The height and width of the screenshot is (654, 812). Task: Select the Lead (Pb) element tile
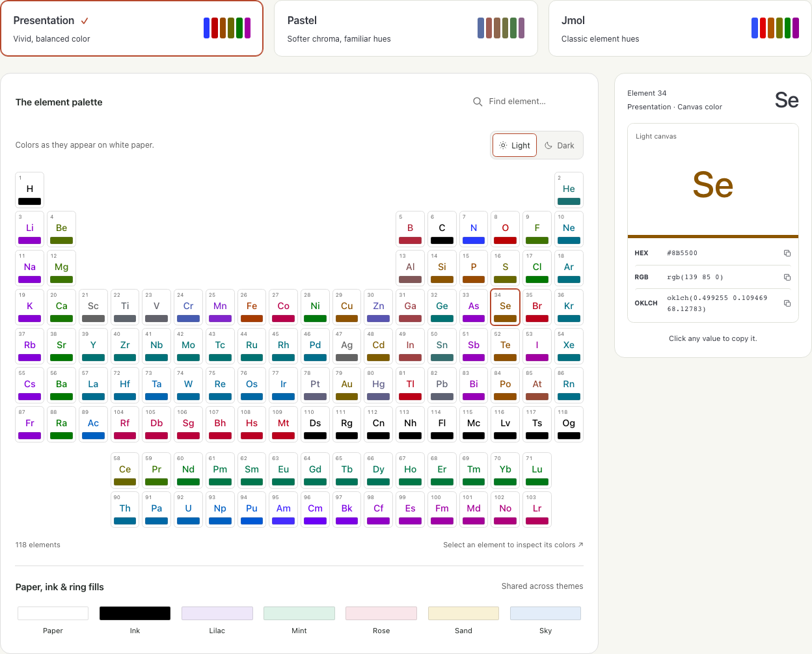[442, 385]
